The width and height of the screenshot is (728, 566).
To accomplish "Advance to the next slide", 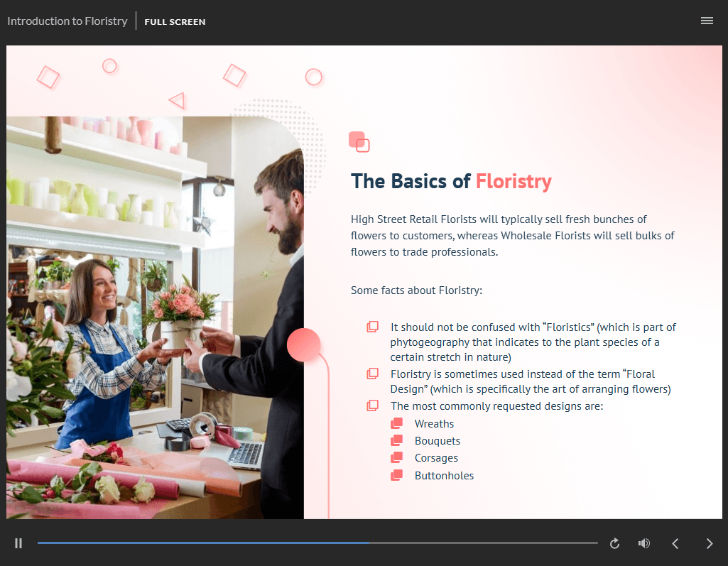I will [709, 543].
